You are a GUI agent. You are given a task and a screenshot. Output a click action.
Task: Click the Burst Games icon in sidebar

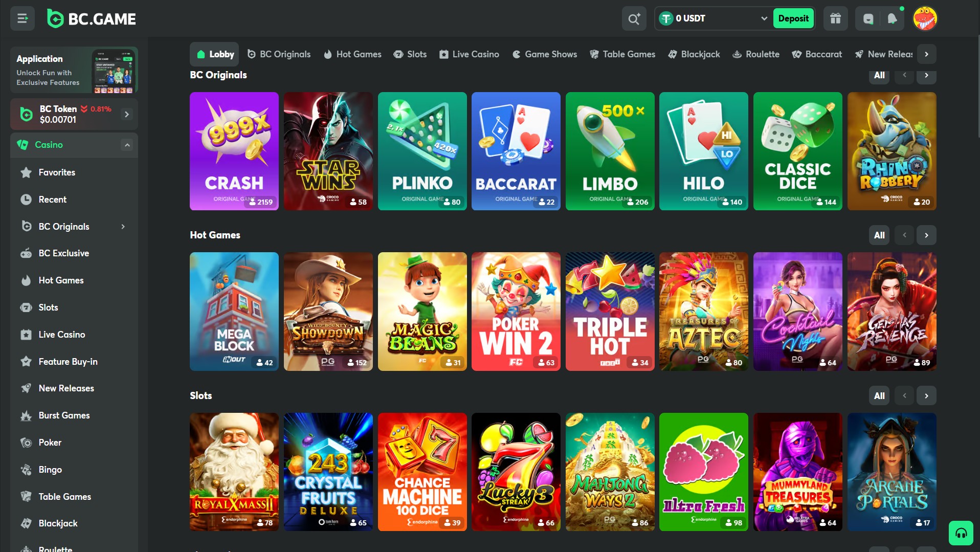26,415
